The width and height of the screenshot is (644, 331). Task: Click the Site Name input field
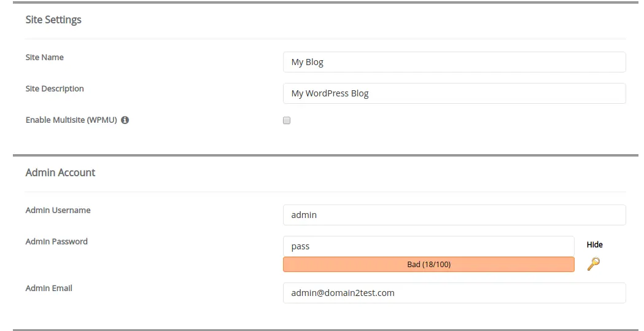point(454,62)
